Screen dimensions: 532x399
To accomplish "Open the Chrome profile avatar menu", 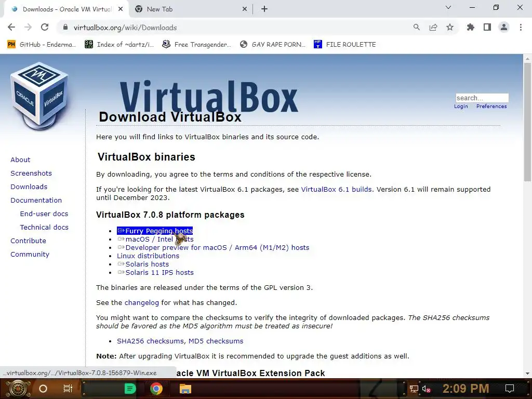I will (504, 28).
